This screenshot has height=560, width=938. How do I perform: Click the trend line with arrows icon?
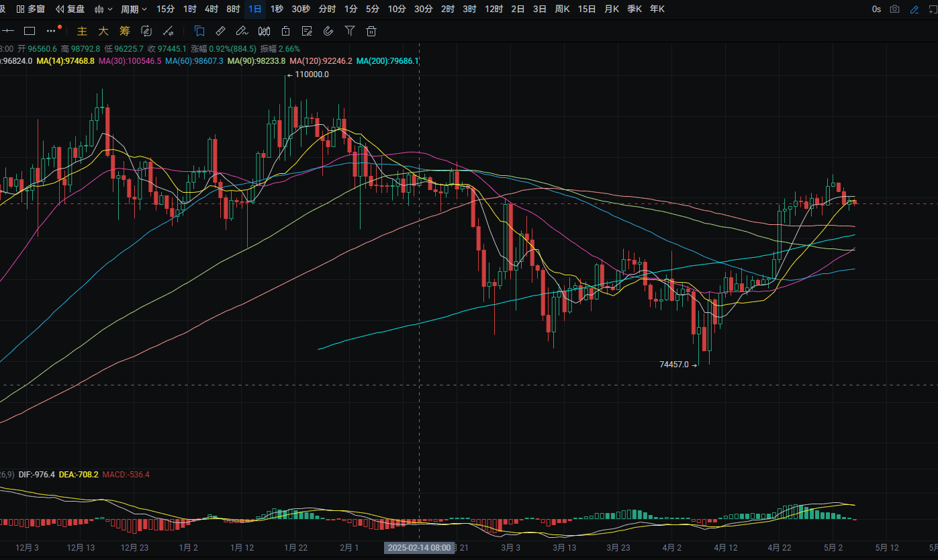click(x=168, y=31)
